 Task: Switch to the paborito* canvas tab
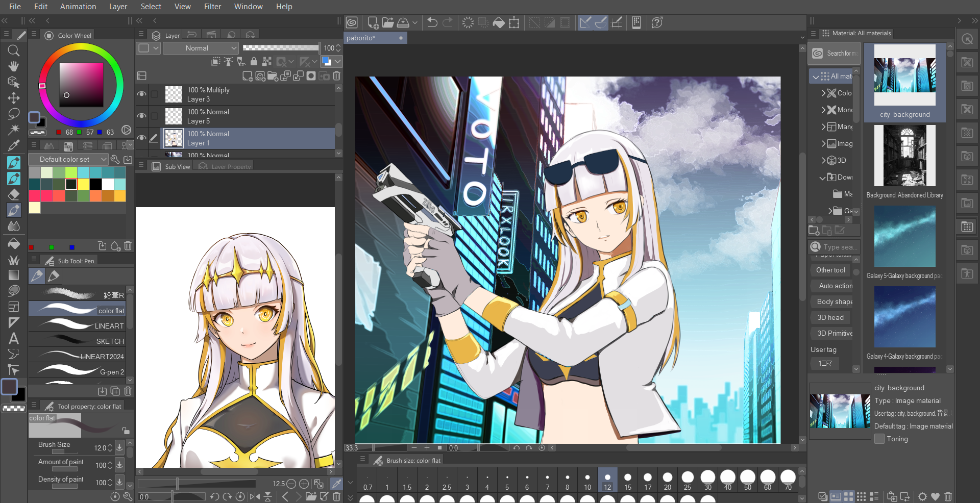tap(375, 38)
